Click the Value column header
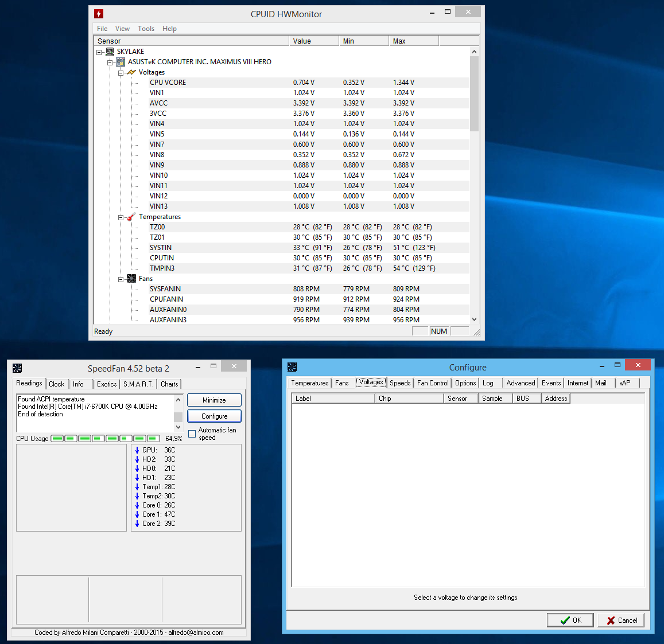This screenshot has height=644, width=664. pyautogui.click(x=314, y=41)
